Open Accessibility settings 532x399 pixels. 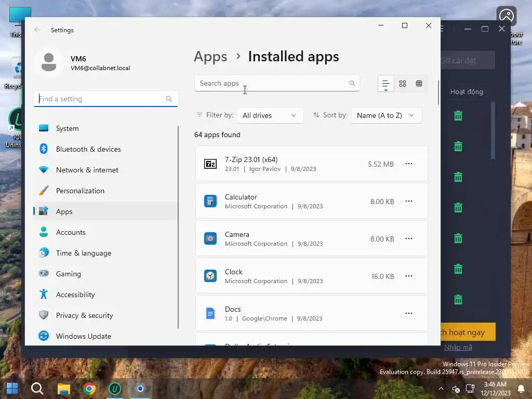click(x=105, y=295)
